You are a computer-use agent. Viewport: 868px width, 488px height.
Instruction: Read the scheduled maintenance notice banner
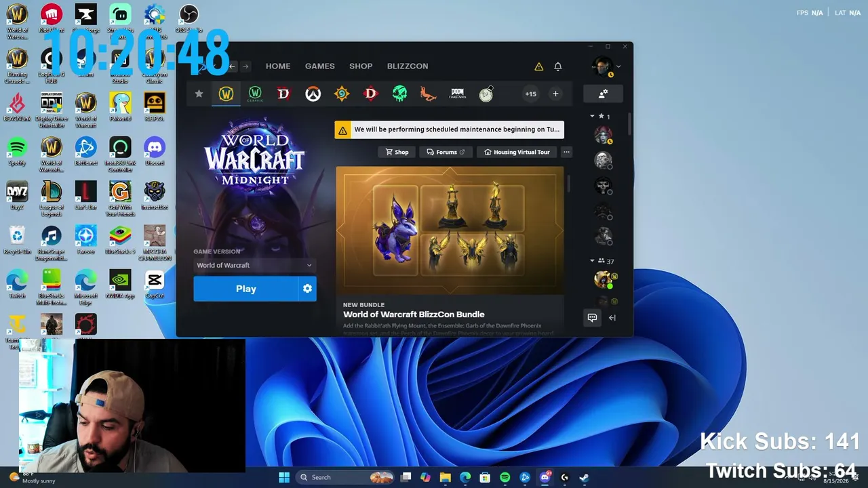pos(449,129)
